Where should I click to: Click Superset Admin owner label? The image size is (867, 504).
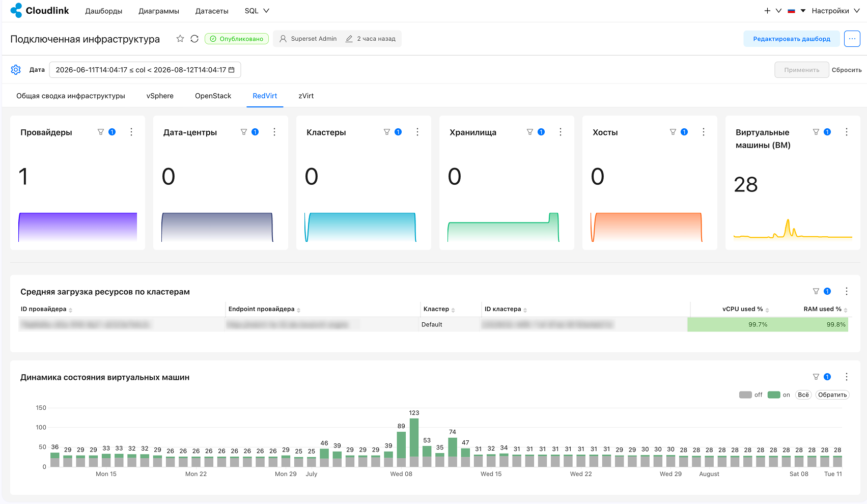(309, 39)
